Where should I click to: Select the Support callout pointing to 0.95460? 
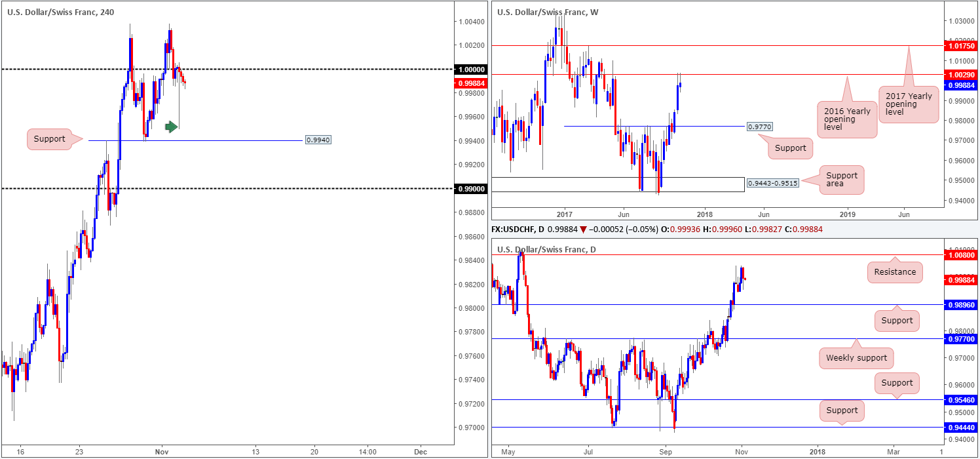897,383
